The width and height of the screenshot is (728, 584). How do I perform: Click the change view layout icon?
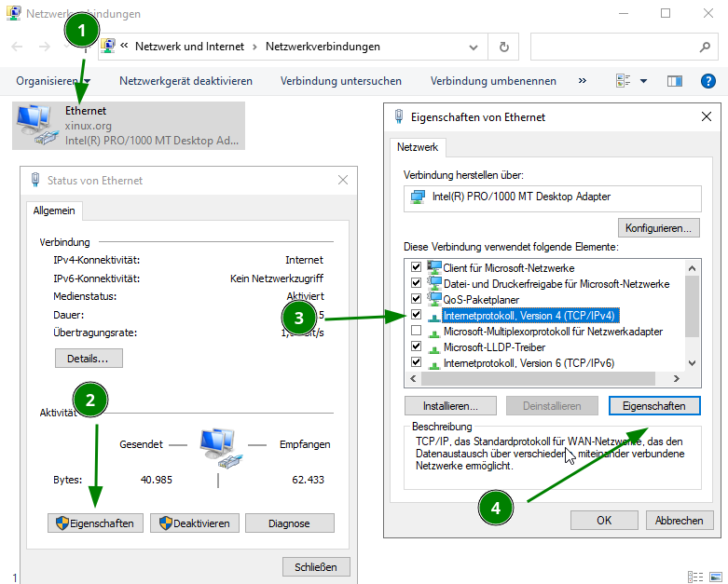pyautogui.click(x=624, y=81)
